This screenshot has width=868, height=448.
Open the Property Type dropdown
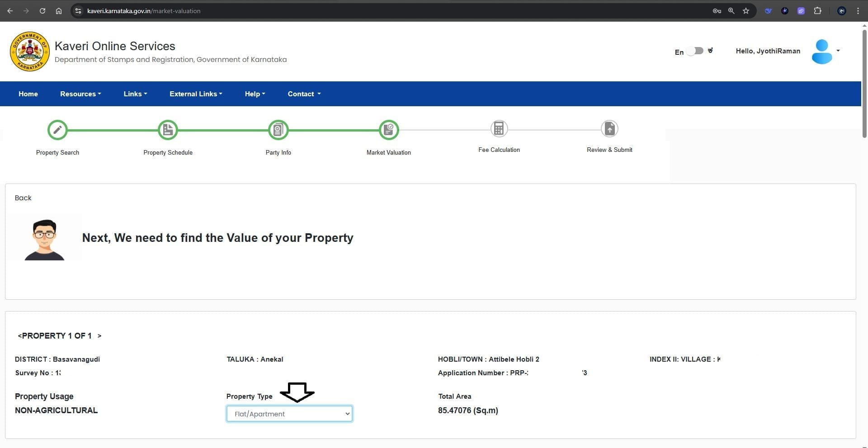click(x=289, y=414)
